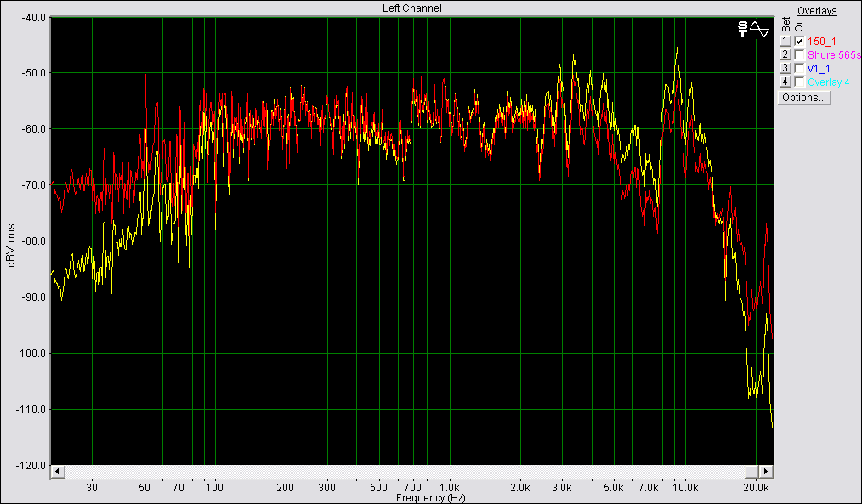Open the overlay Options dialog
This screenshot has width=862, height=504.
click(803, 98)
